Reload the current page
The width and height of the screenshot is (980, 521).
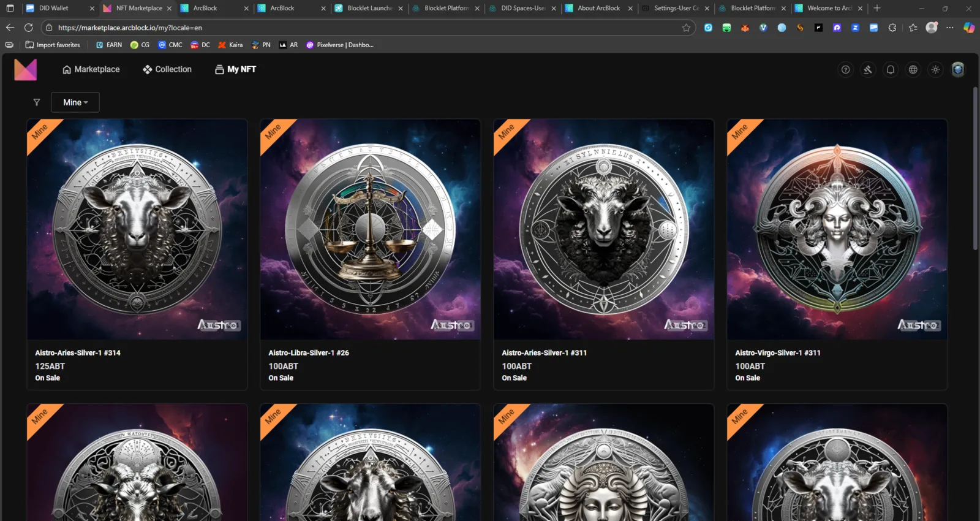coord(28,28)
